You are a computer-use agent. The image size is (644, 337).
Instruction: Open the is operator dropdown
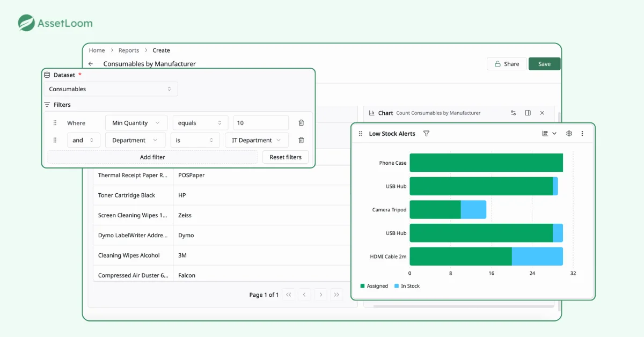pos(195,140)
